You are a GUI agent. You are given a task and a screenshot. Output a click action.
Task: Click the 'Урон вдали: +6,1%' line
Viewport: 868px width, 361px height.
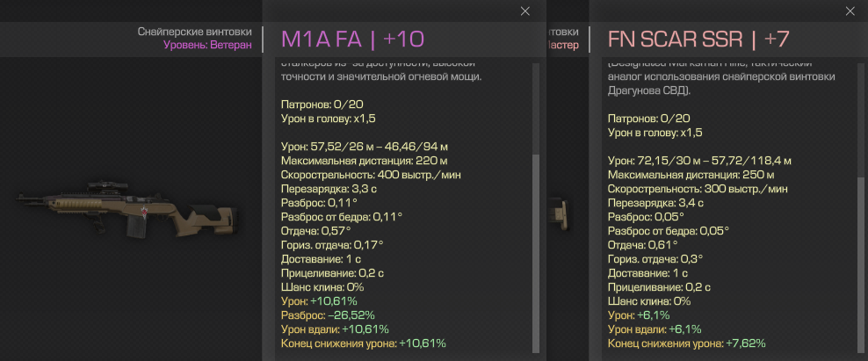coord(655,329)
